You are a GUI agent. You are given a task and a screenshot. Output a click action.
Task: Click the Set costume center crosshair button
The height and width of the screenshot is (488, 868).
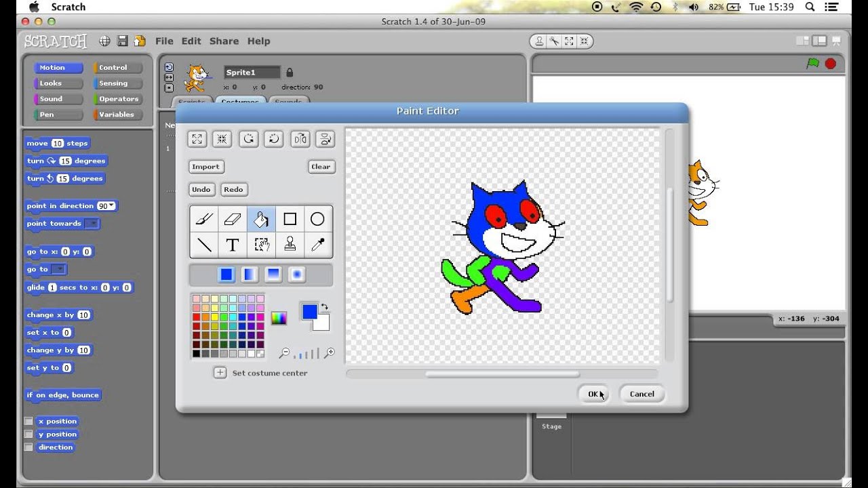coord(220,373)
